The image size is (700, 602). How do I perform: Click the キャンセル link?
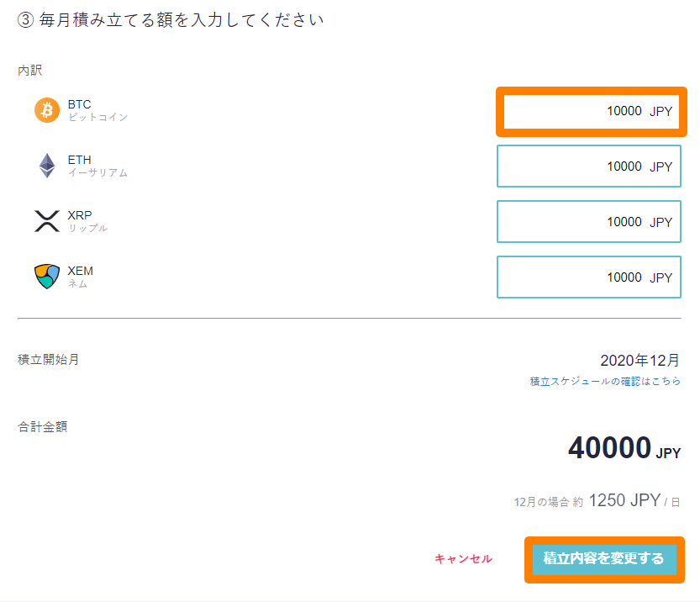pos(463,558)
